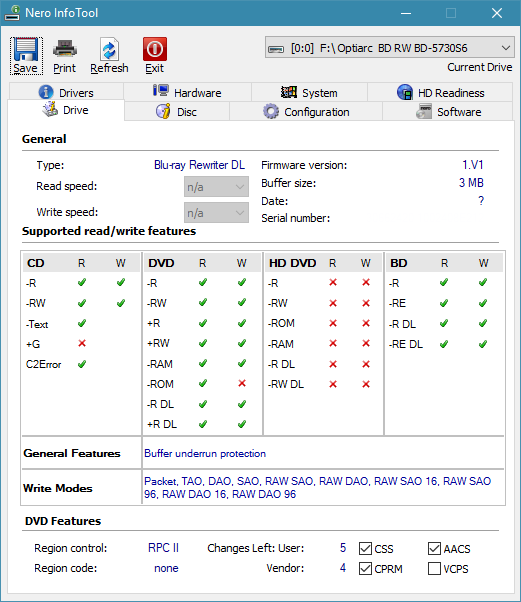
Task: Select the Hardware tab monitor icon
Action: point(160,91)
